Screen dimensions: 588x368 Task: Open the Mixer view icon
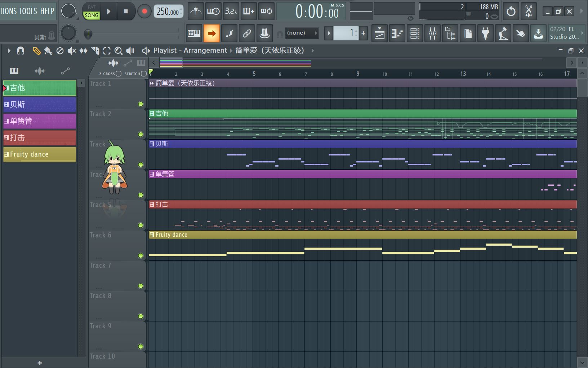[x=432, y=34]
